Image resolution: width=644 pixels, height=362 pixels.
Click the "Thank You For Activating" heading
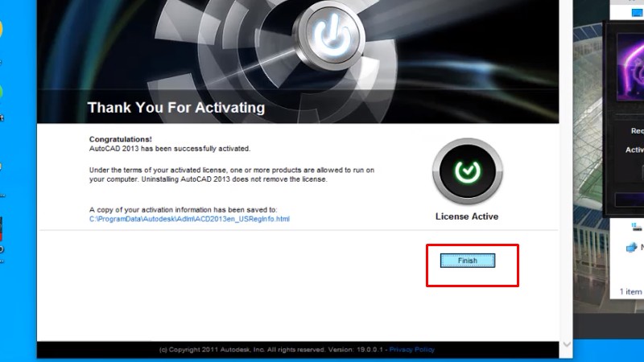pos(175,107)
